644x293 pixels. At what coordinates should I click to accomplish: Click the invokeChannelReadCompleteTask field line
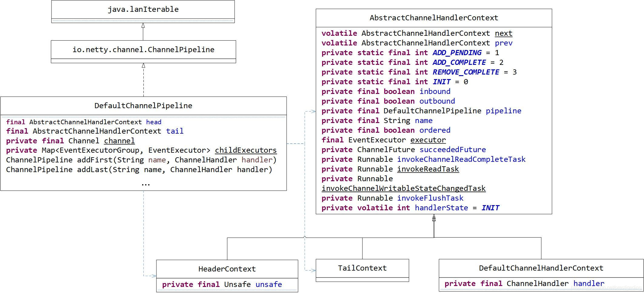(424, 159)
